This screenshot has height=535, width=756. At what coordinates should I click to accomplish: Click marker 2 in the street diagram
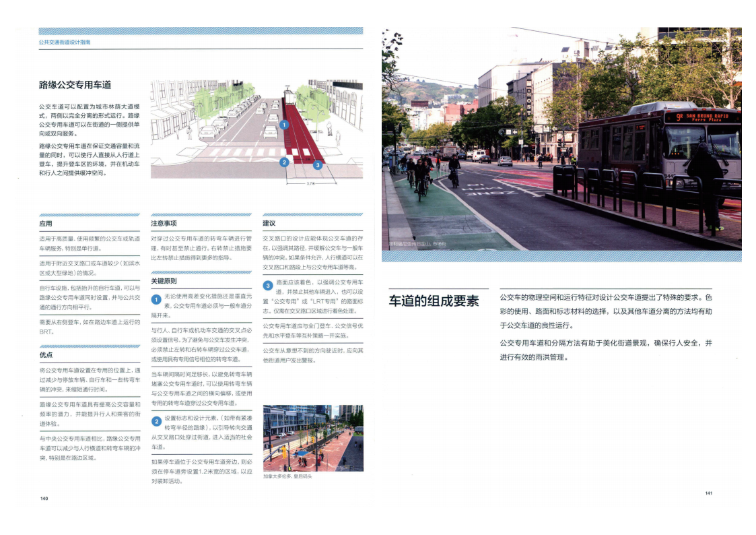(284, 162)
